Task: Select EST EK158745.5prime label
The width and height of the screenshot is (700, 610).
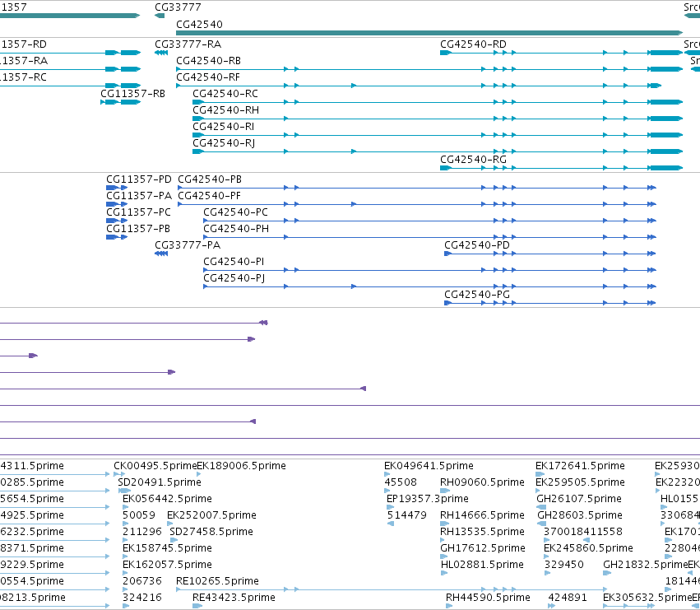Action: tap(167, 549)
